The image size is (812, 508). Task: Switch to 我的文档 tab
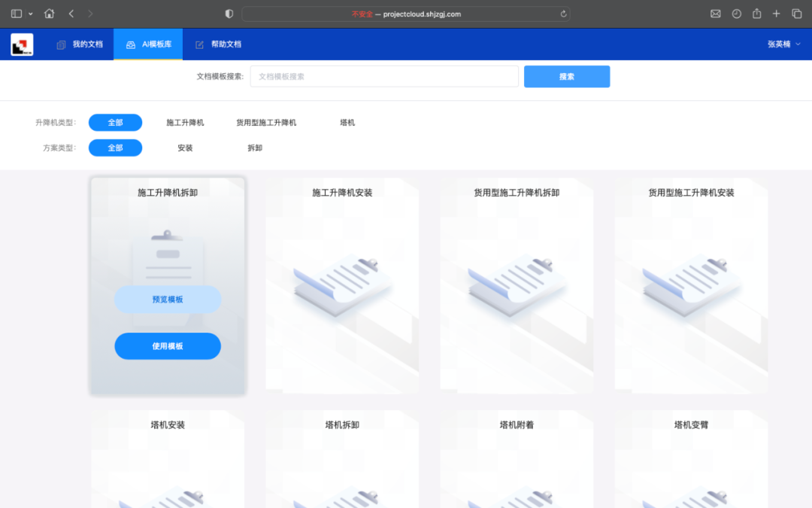[x=80, y=44]
